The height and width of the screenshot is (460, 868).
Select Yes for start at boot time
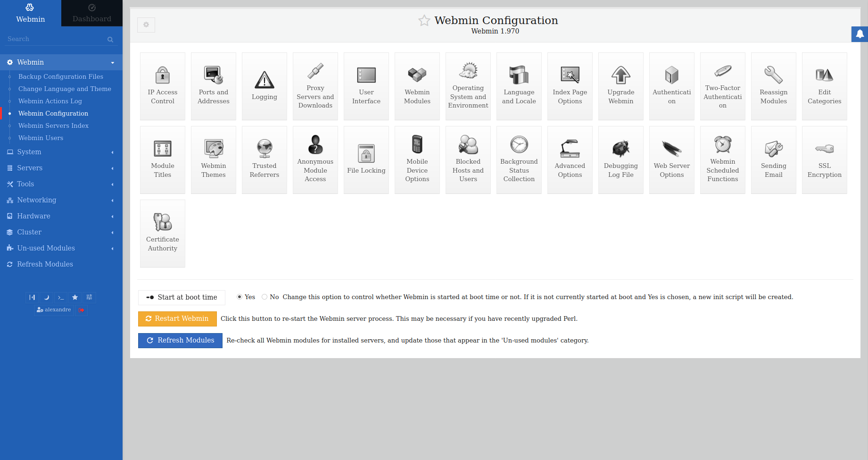[240, 297]
